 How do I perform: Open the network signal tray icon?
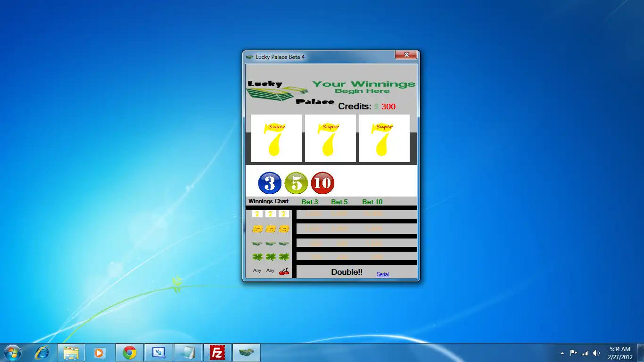coord(585,353)
